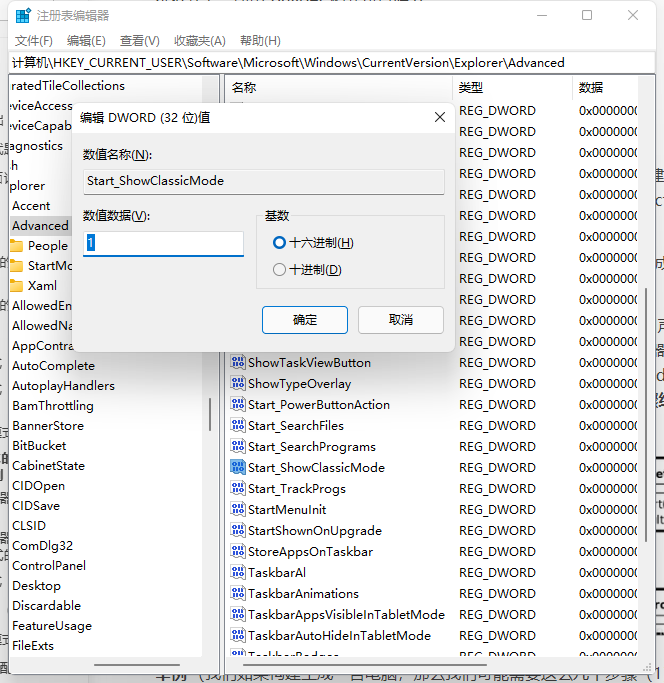This screenshot has width=664, height=683.
Task: Click the tree pane horizontal scrollbar
Action: tap(137, 665)
